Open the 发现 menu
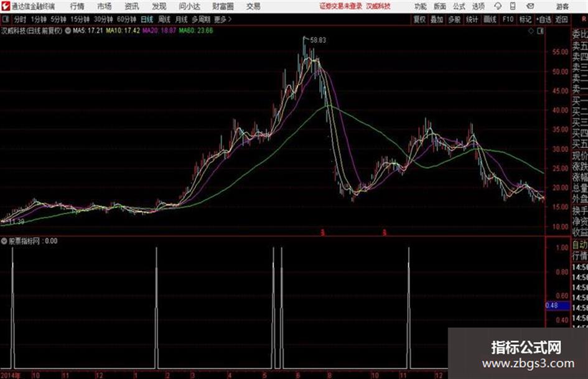Viewport: 588px width, 379px height. pos(159,6)
